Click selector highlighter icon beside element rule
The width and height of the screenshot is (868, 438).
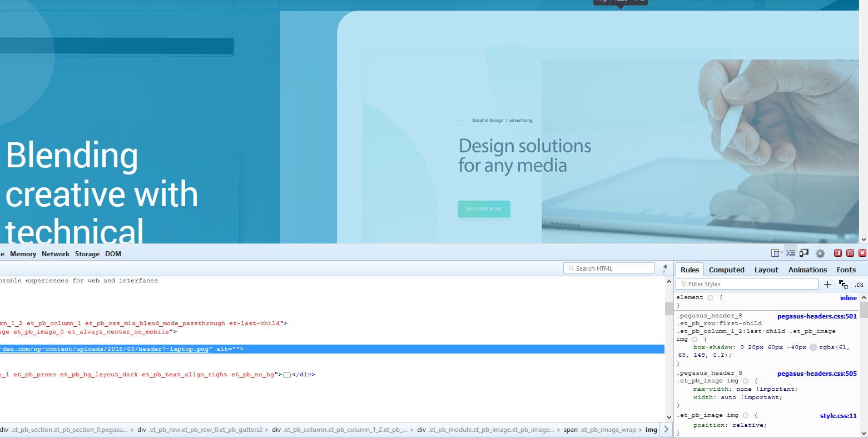tap(710, 298)
